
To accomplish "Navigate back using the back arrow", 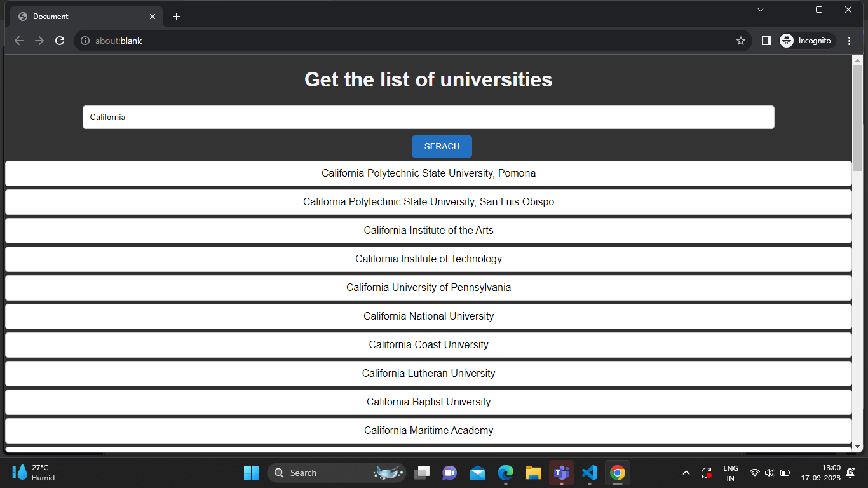I will (18, 40).
